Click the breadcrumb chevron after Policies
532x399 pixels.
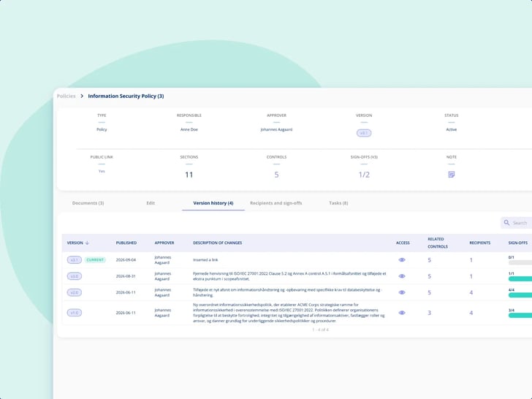pos(82,96)
